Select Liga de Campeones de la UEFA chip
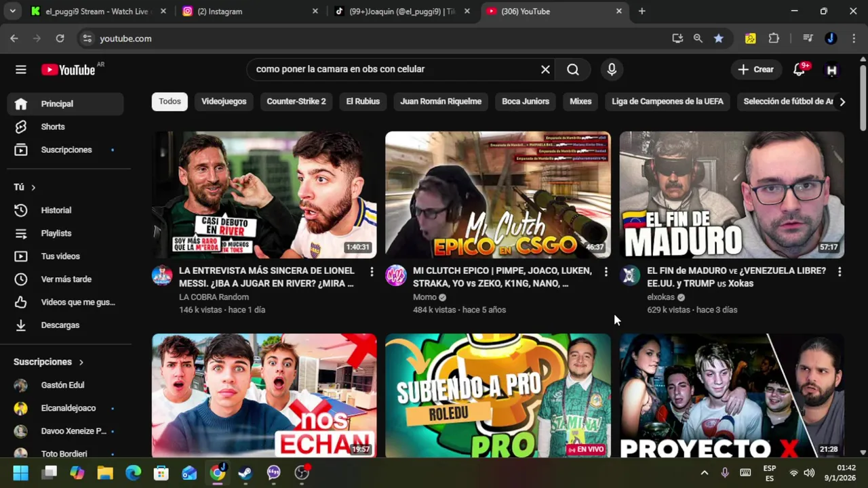Screen dimensions: 868x488 click(x=667, y=102)
